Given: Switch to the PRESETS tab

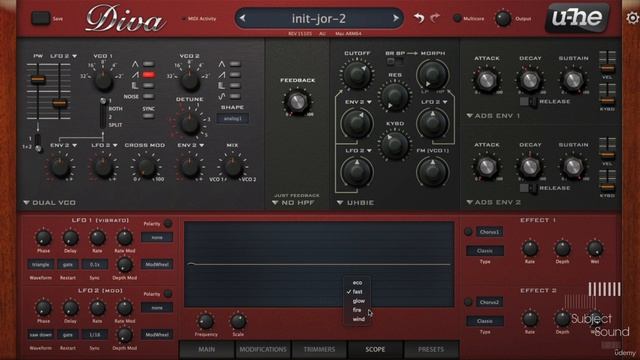Looking at the screenshot, I should (431, 349).
